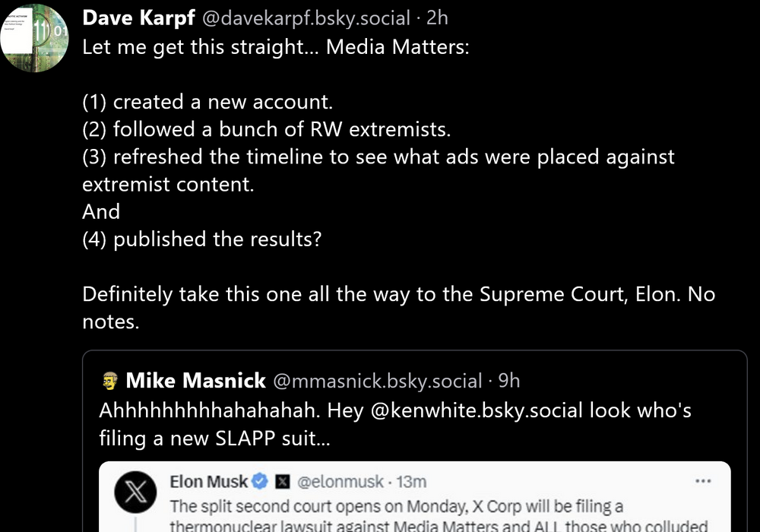Open the @davekarpf.bsky.social handle link
This screenshot has width=760, height=532.
(x=306, y=18)
